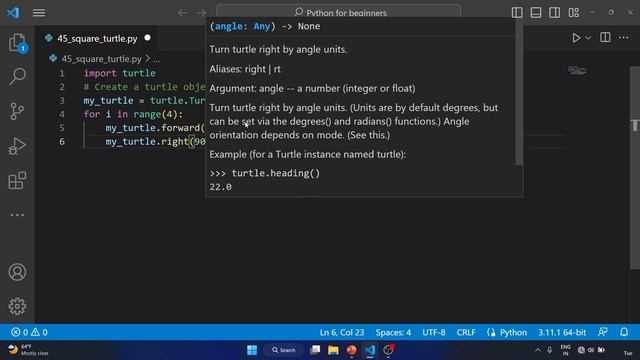Click line 1 'import turtle' code
640x360 pixels.
coord(119,73)
